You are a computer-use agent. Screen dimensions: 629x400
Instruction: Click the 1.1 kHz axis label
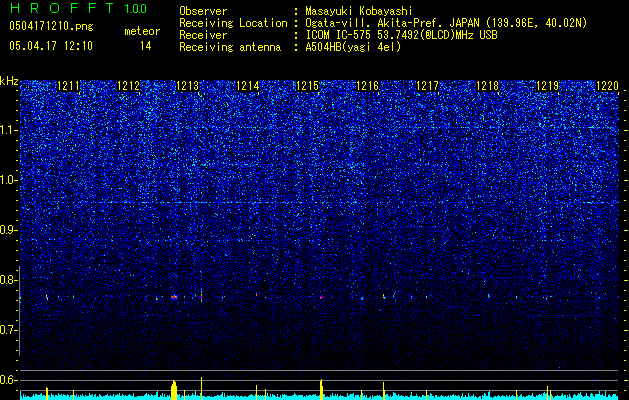coord(8,130)
